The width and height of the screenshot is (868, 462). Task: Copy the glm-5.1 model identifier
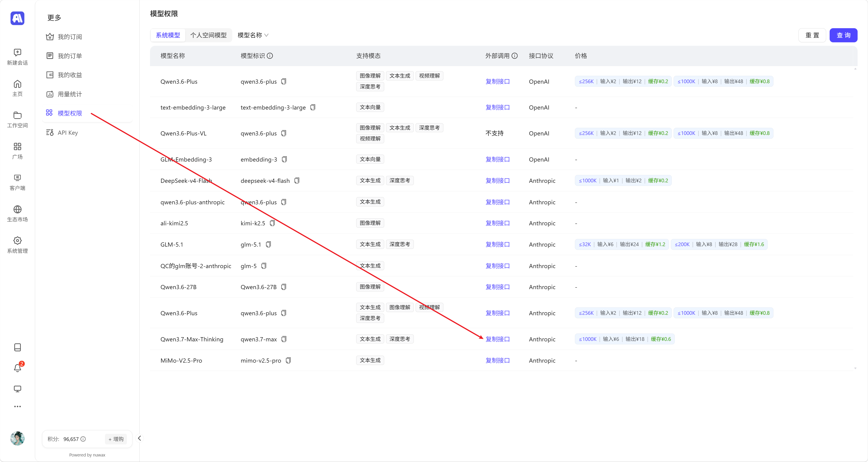pos(268,244)
